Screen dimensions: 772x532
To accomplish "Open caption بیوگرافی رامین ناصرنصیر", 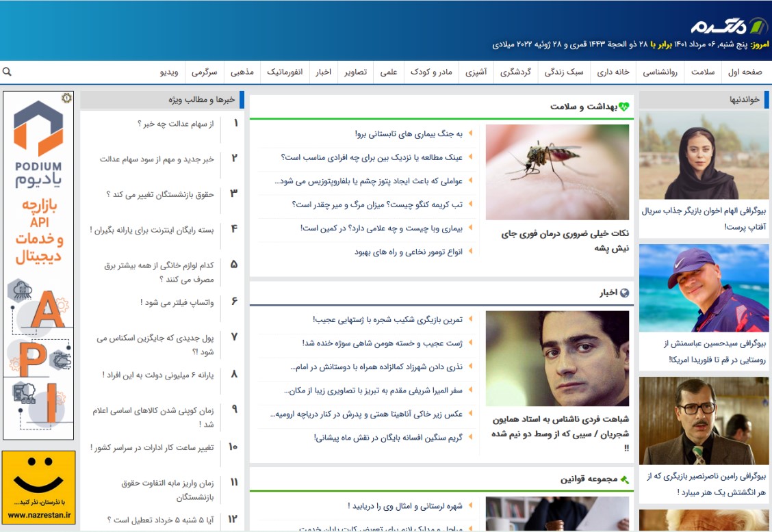I will 706,484.
